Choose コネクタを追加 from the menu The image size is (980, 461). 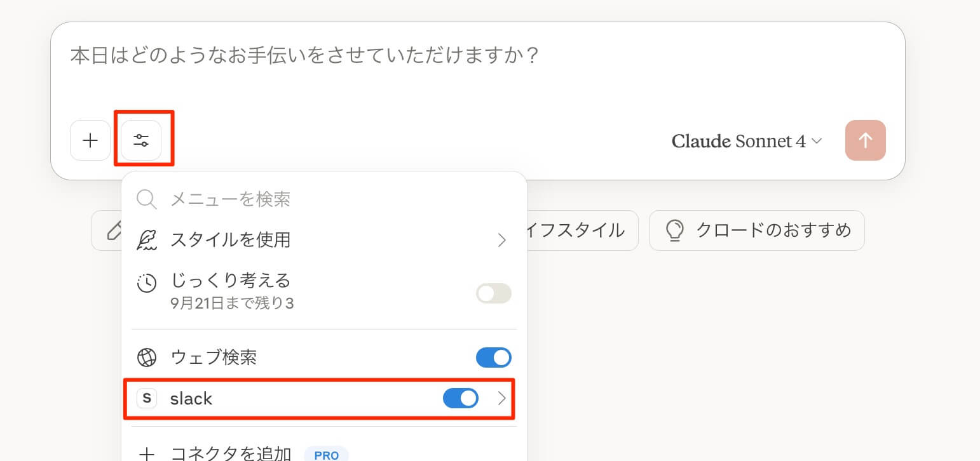pyautogui.click(x=230, y=453)
